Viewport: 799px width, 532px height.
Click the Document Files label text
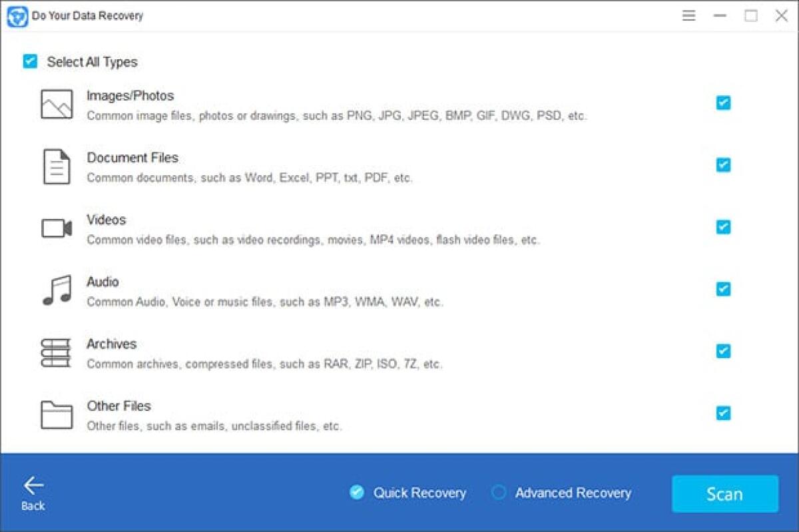click(133, 158)
